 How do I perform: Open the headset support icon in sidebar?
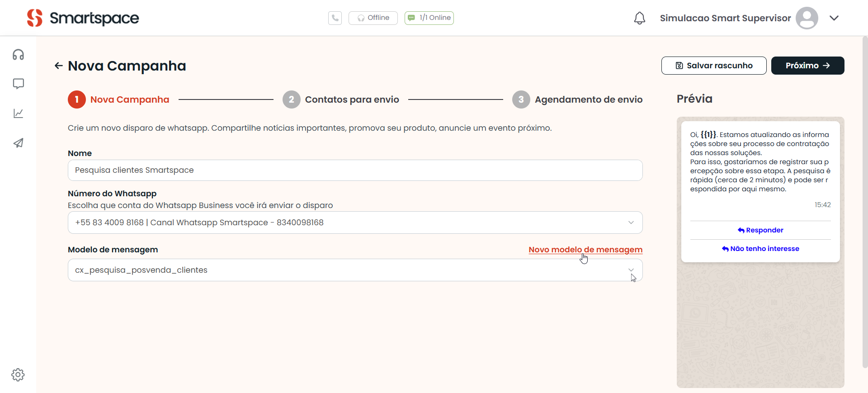click(x=18, y=55)
